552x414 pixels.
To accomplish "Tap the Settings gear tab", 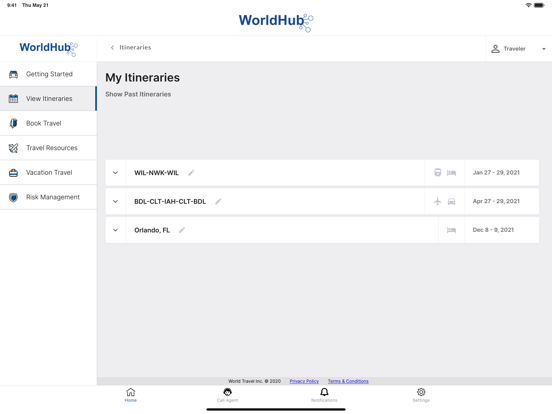I will [x=421, y=395].
